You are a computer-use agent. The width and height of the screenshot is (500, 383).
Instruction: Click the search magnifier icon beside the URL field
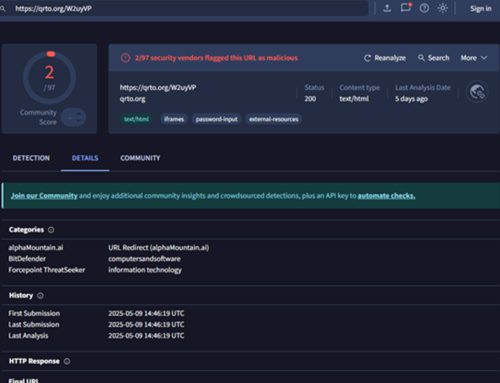pos(3,8)
